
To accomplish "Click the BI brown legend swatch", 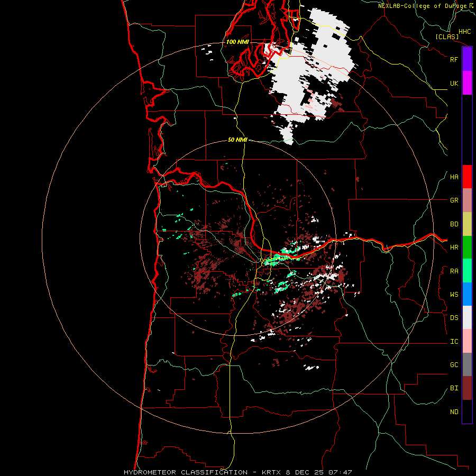I will [x=467, y=388].
